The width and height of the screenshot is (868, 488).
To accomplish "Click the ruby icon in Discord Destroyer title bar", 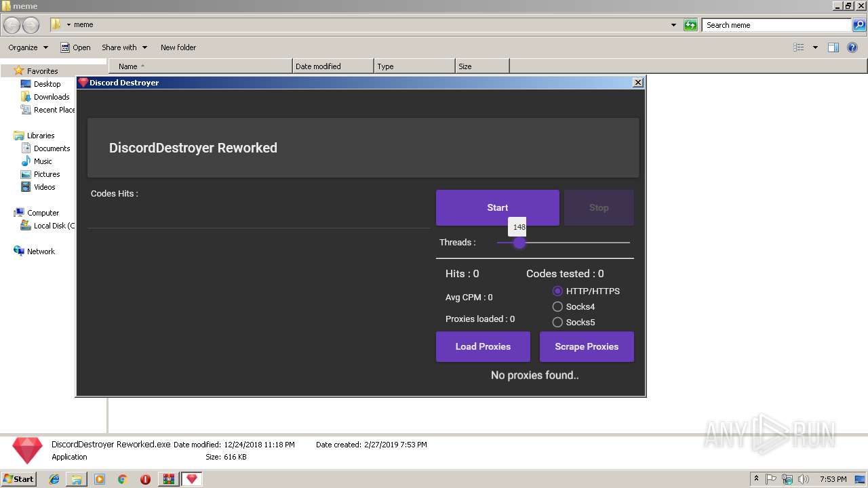I will pos(83,82).
